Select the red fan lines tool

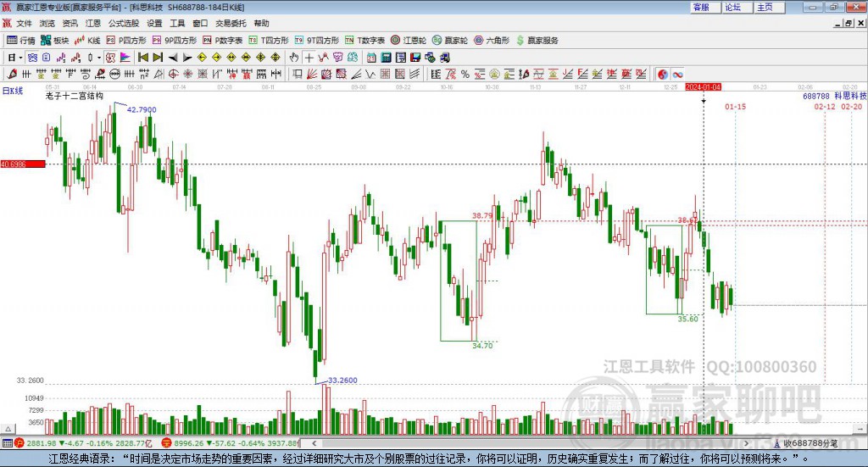[312, 74]
